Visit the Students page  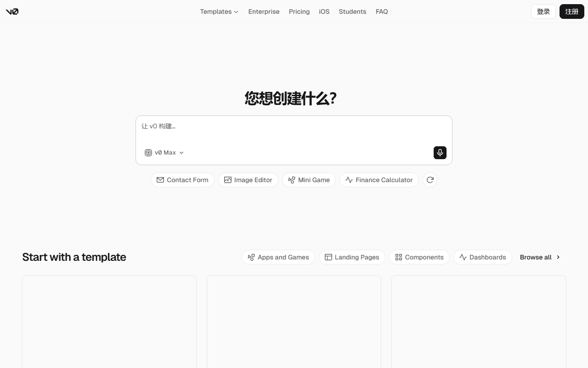(352, 11)
